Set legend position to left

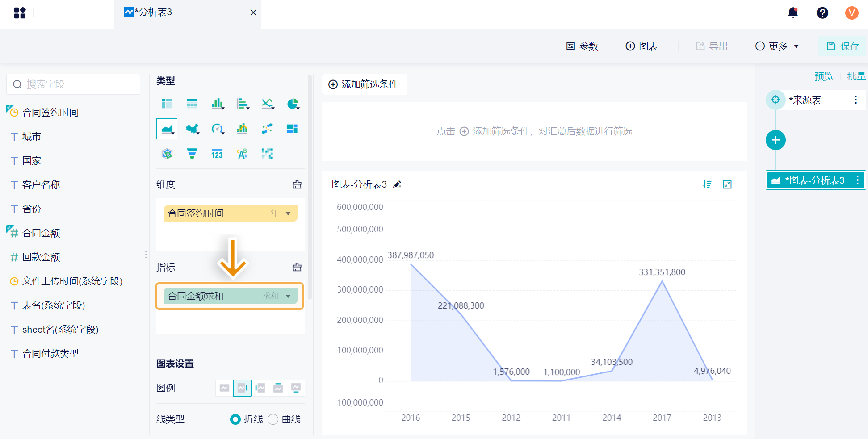(260, 388)
